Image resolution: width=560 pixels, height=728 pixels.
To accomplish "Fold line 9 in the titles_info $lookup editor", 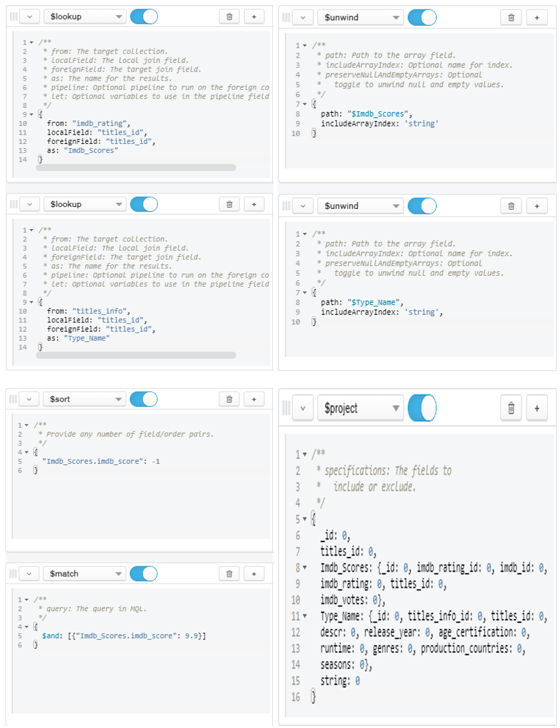I will [32, 302].
